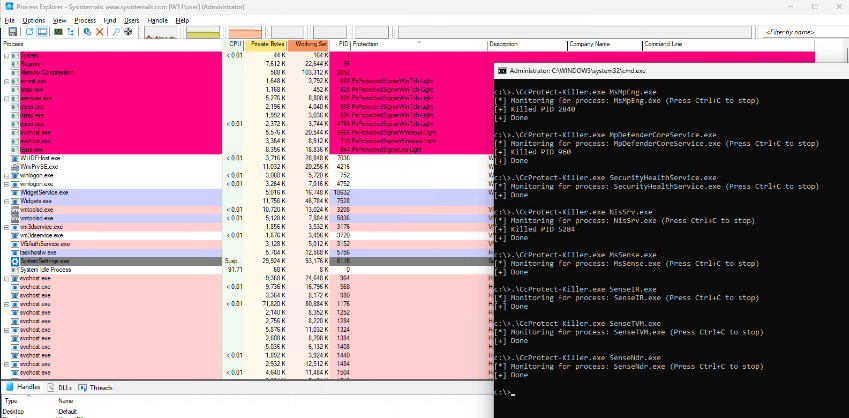849x418 pixels.
Task: Switch to the Threads tab
Action: 95,388
